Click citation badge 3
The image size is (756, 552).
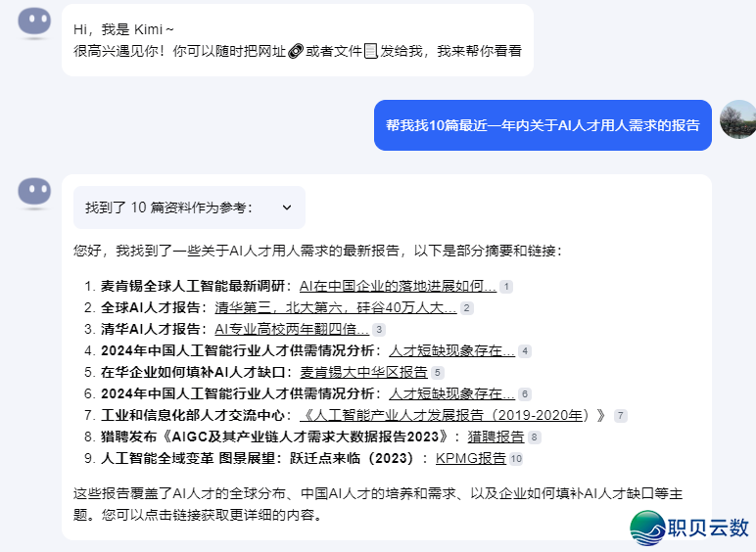coord(379,330)
